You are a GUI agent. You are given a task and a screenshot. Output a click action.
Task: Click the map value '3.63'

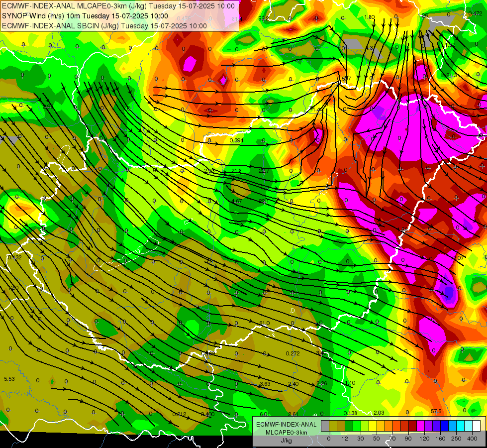pos(265,384)
